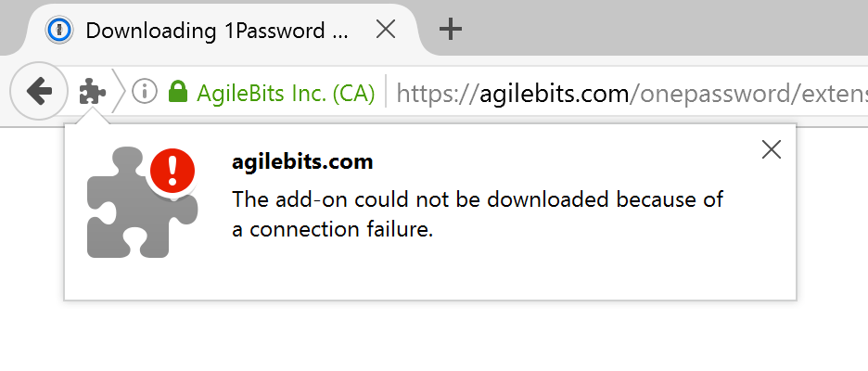
Task: Focus the address bar URL field
Action: 632,94
